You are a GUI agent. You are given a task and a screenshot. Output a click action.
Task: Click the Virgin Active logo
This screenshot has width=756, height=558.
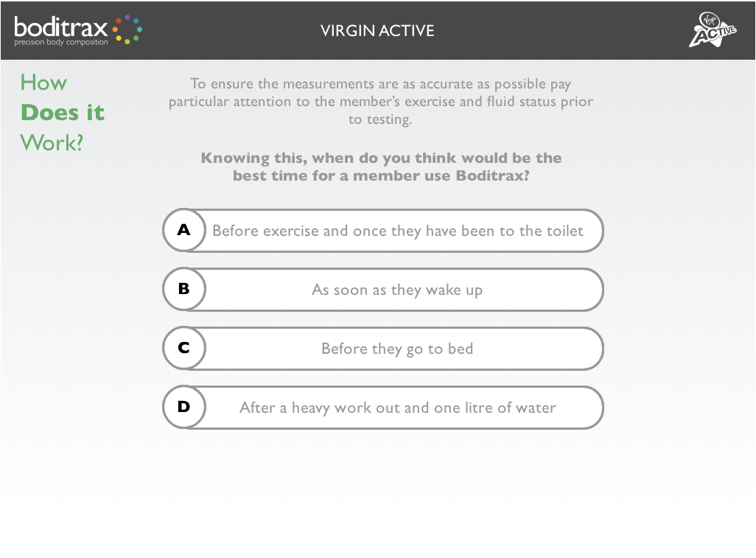click(x=712, y=30)
